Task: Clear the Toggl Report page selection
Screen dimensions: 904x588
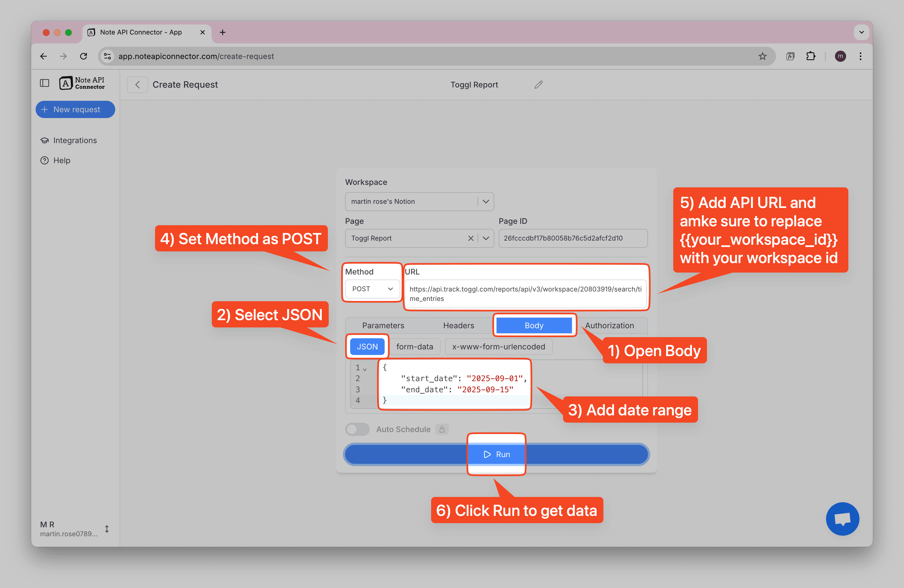Action: click(x=470, y=238)
